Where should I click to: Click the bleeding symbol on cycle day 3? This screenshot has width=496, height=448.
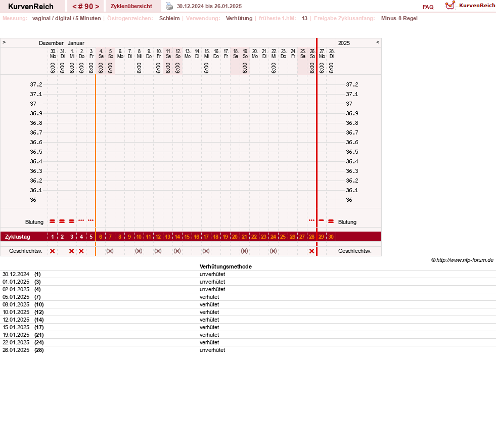[71, 221]
